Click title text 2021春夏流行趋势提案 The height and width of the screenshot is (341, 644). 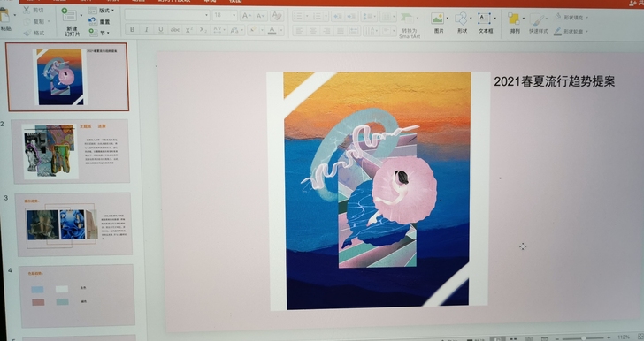click(x=554, y=81)
